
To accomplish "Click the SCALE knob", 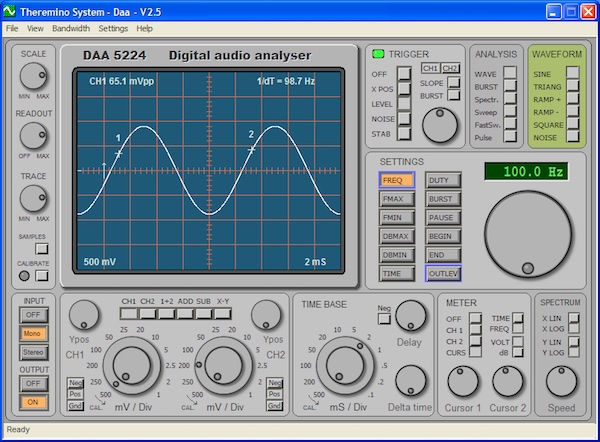I will (33, 75).
